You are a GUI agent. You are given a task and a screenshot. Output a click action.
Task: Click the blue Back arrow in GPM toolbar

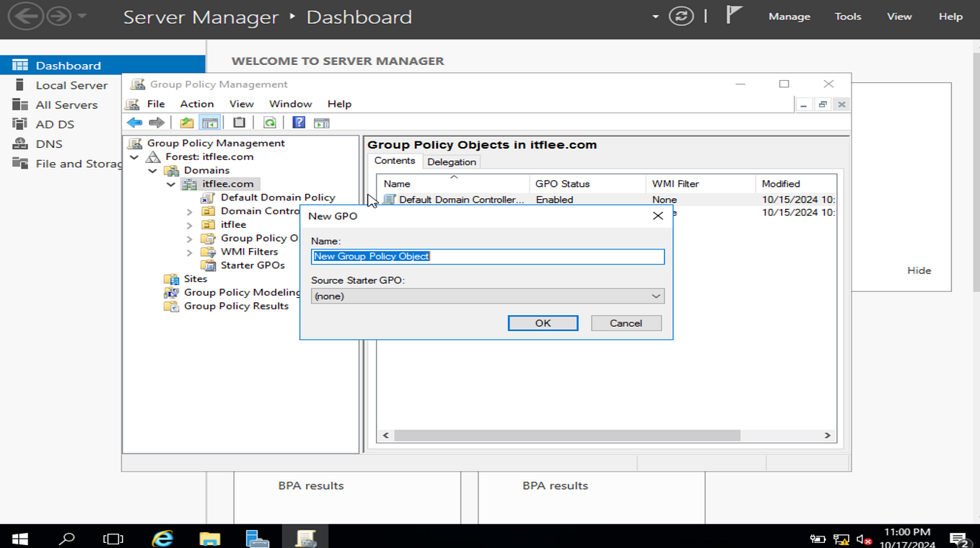tap(134, 123)
